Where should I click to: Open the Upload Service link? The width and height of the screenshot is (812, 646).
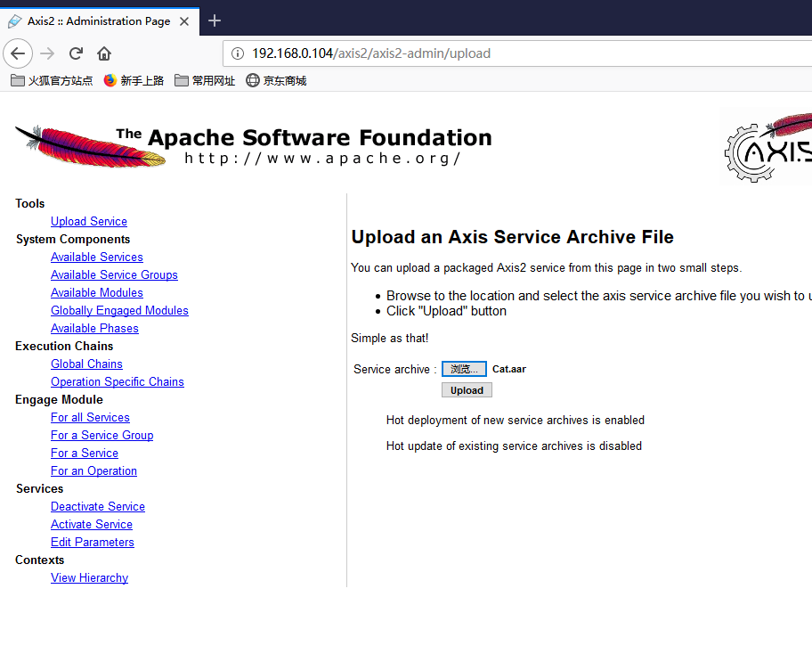tap(89, 221)
